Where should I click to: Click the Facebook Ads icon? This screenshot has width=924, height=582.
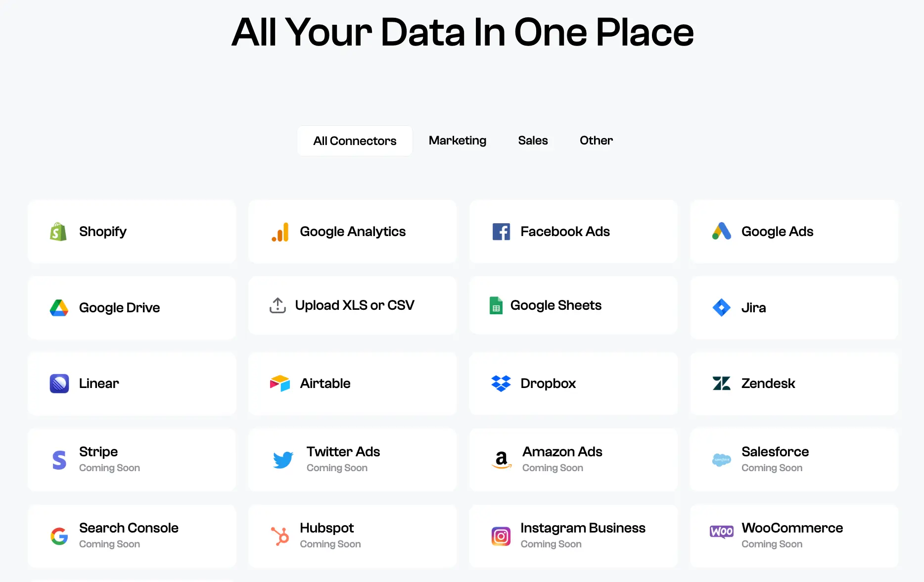point(501,231)
